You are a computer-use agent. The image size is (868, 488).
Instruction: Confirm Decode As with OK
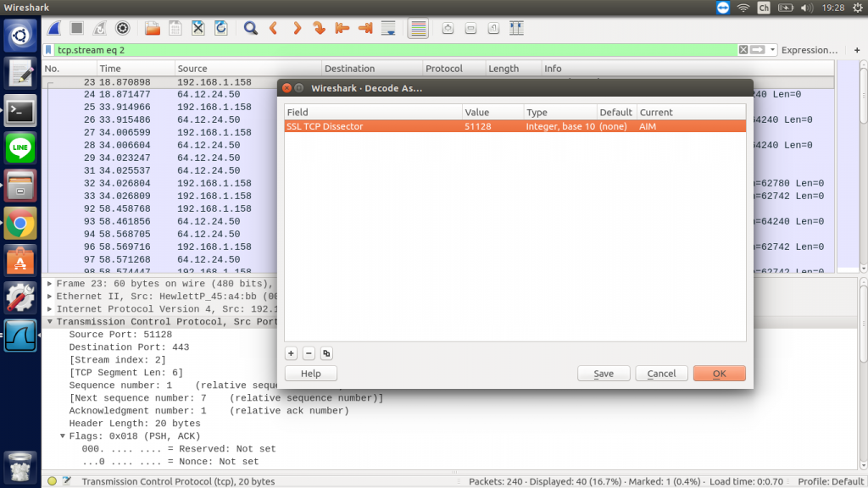[719, 374]
